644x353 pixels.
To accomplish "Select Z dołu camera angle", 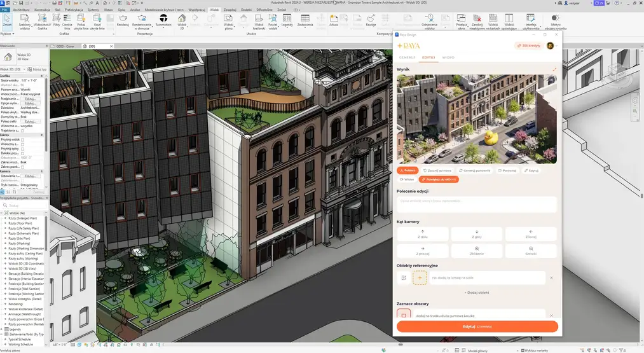I will (x=423, y=234).
